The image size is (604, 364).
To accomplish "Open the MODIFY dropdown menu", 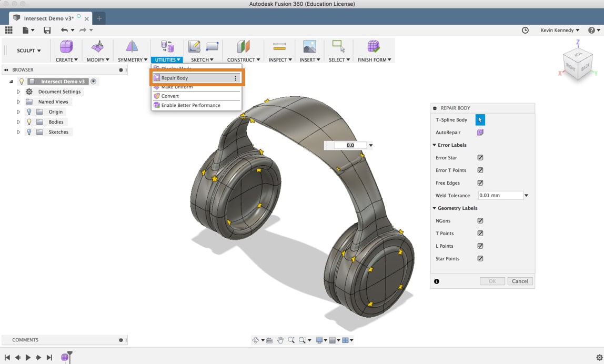I will point(97,59).
